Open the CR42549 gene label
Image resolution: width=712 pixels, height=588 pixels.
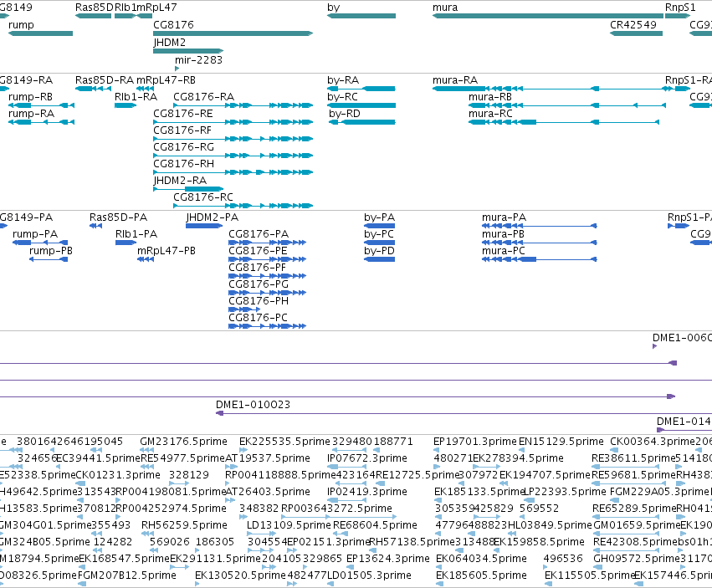633,25
